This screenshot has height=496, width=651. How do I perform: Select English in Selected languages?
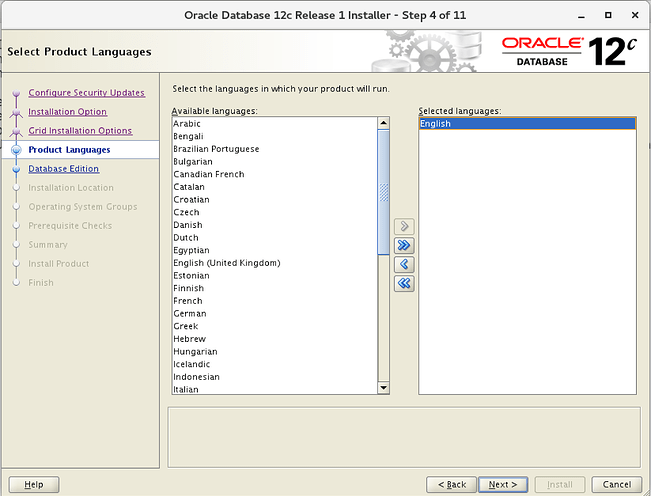(x=527, y=124)
